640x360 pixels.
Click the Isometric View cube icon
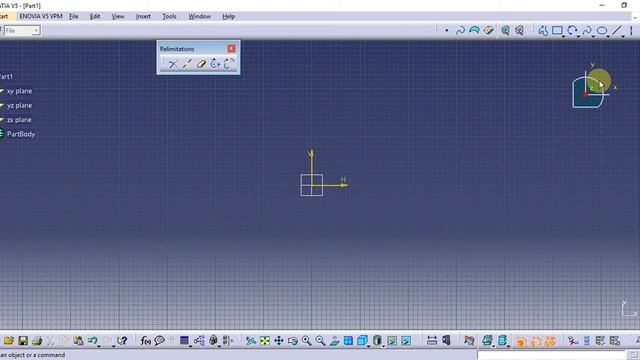tap(362, 340)
